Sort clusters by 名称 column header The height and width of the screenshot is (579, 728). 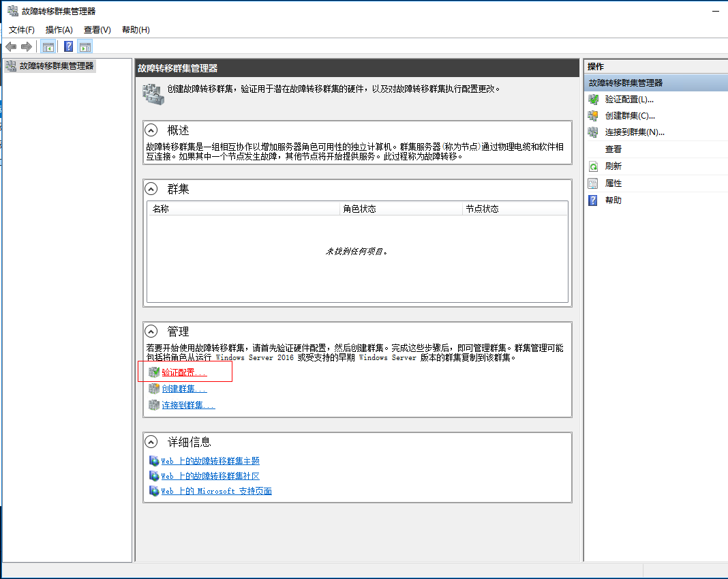tap(244, 209)
